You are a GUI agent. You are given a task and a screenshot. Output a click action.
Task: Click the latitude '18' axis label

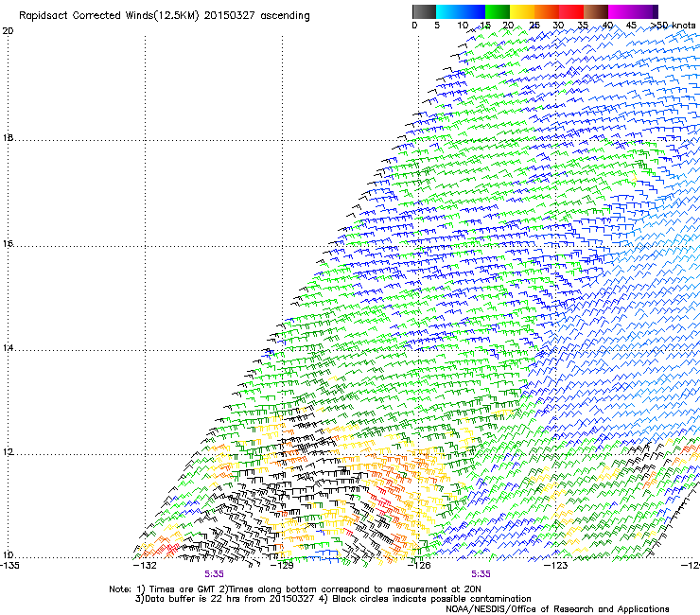point(8,137)
